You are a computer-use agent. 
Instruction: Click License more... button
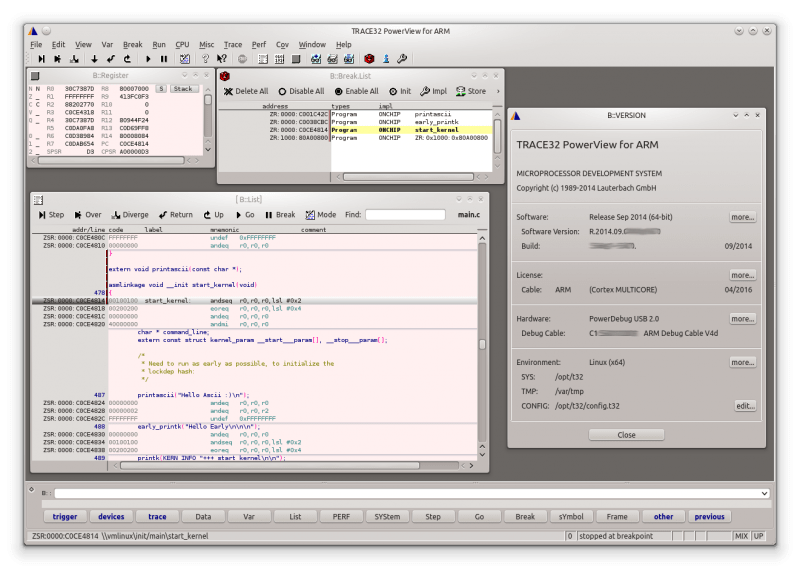(x=742, y=276)
